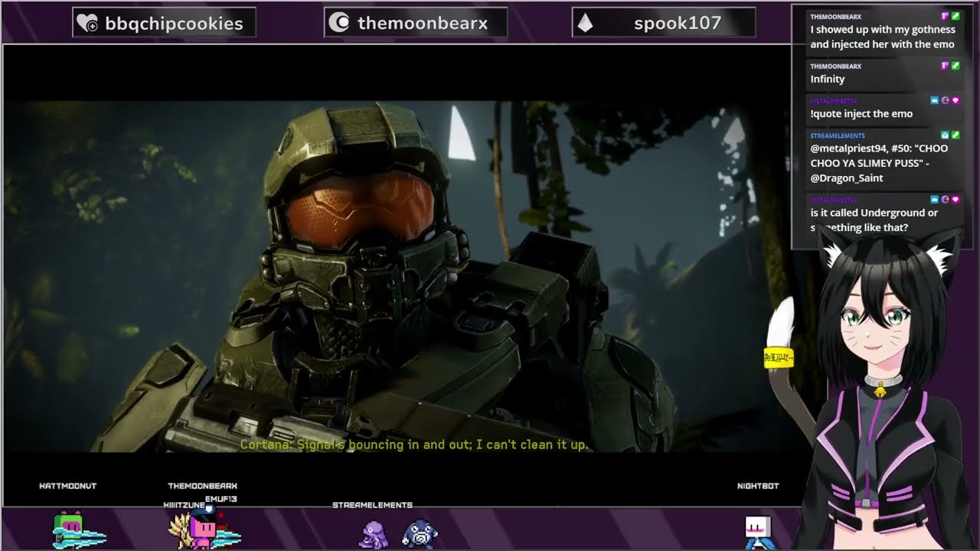
Task: Click the KATTMOONUT name label
Action: pos(68,486)
